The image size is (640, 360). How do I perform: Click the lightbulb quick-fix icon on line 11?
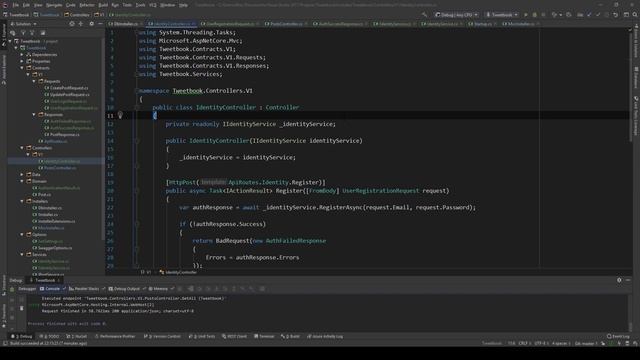tap(120, 116)
